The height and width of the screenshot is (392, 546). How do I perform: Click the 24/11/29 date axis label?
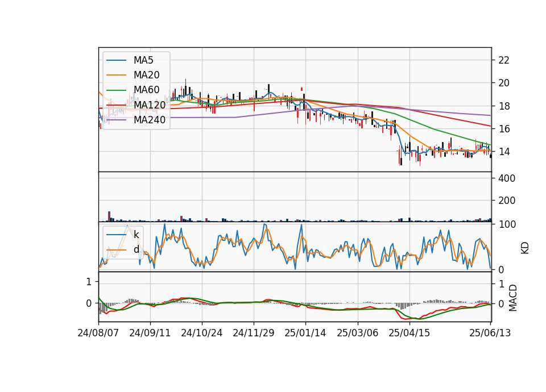(x=254, y=333)
